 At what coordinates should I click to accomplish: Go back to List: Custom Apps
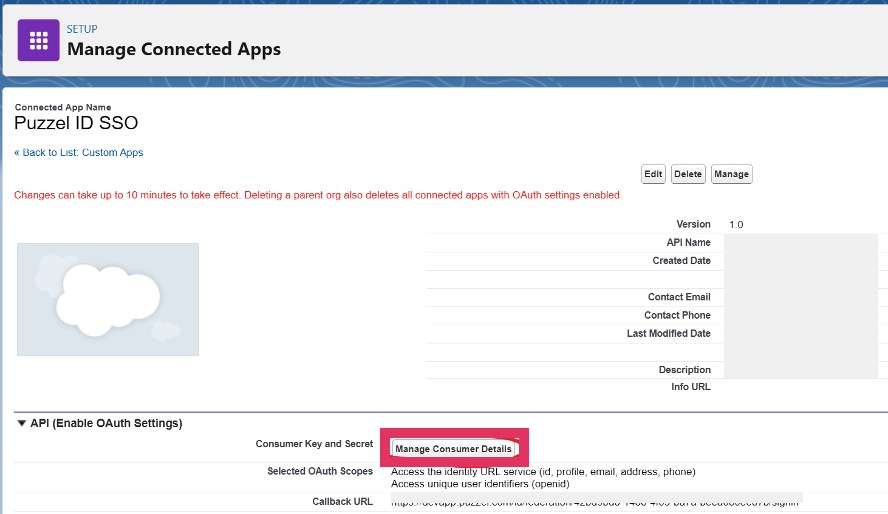[x=79, y=153]
